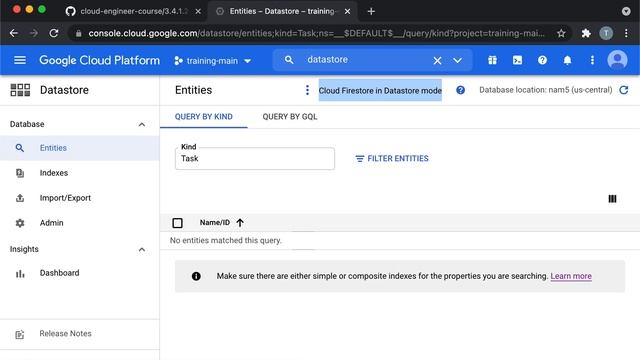Viewport: 640px width, 360px height.
Task: Open the column display options icon
Action: [612, 199]
